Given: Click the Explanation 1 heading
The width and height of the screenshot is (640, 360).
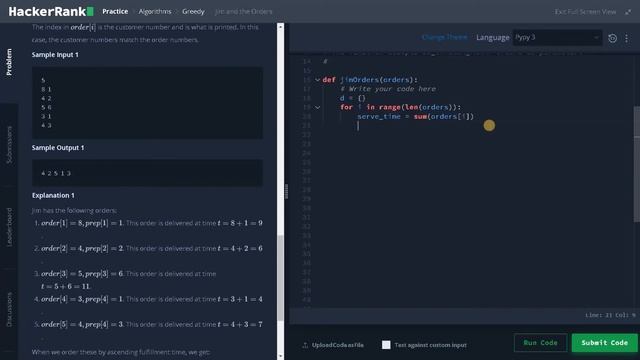Looking at the screenshot, I should [53, 196].
